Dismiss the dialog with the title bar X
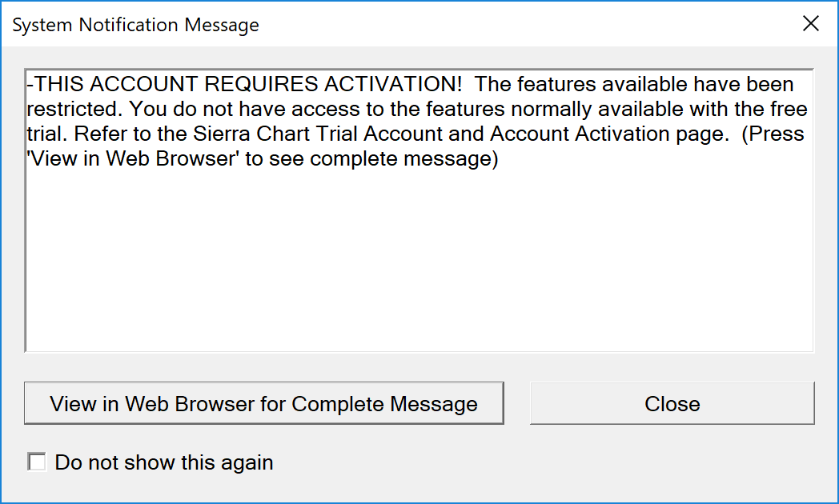 811,24
